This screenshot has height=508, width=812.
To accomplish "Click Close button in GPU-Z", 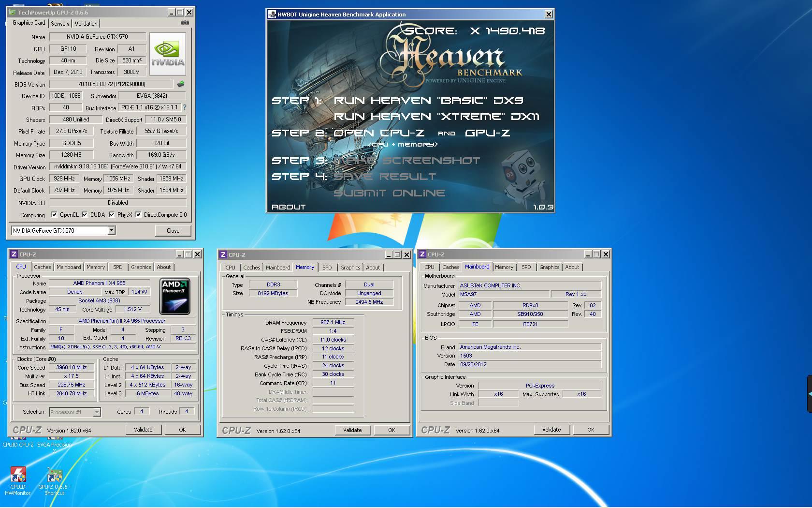I will (173, 231).
